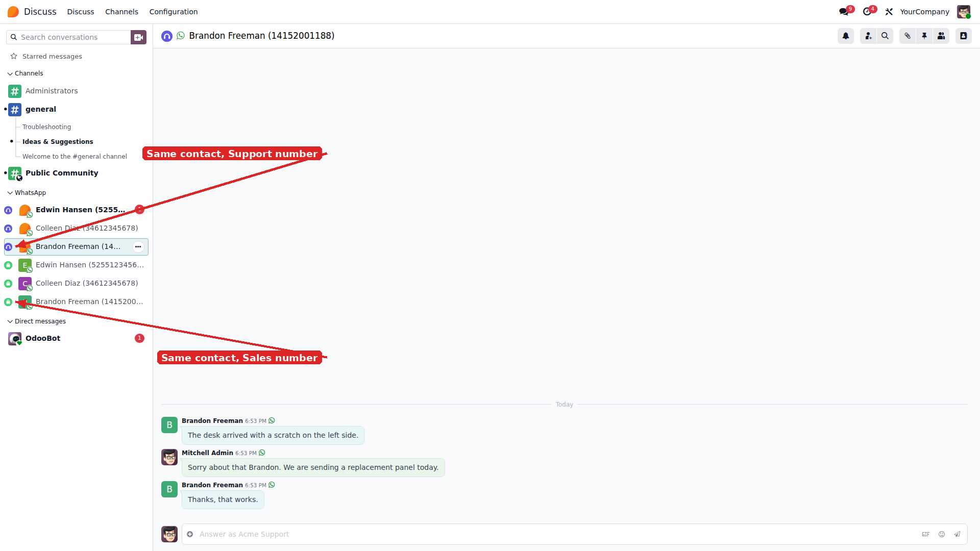
Task: Click the plus icon in the composer
Action: click(190, 534)
